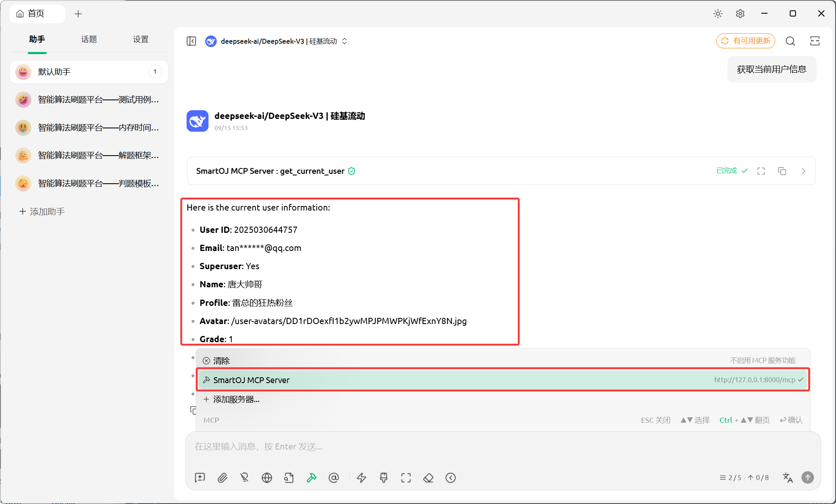Open the 判题模板 assistant in the sidebar
The height and width of the screenshot is (504, 836).
coord(89,183)
